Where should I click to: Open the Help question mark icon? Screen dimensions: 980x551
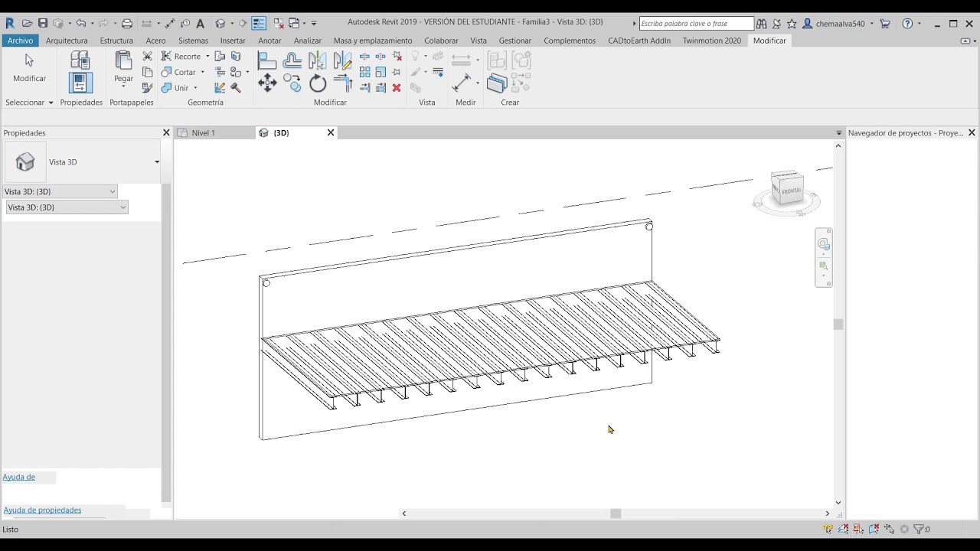pos(907,24)
